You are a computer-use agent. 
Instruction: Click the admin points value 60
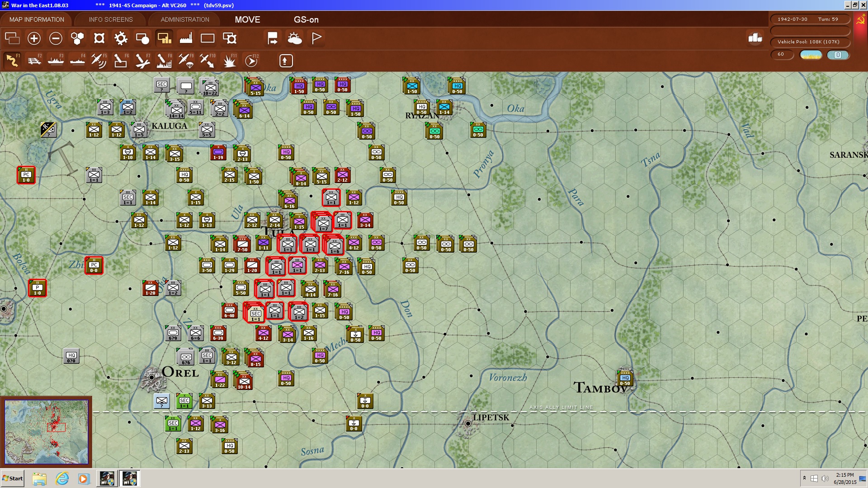[782, 54]
